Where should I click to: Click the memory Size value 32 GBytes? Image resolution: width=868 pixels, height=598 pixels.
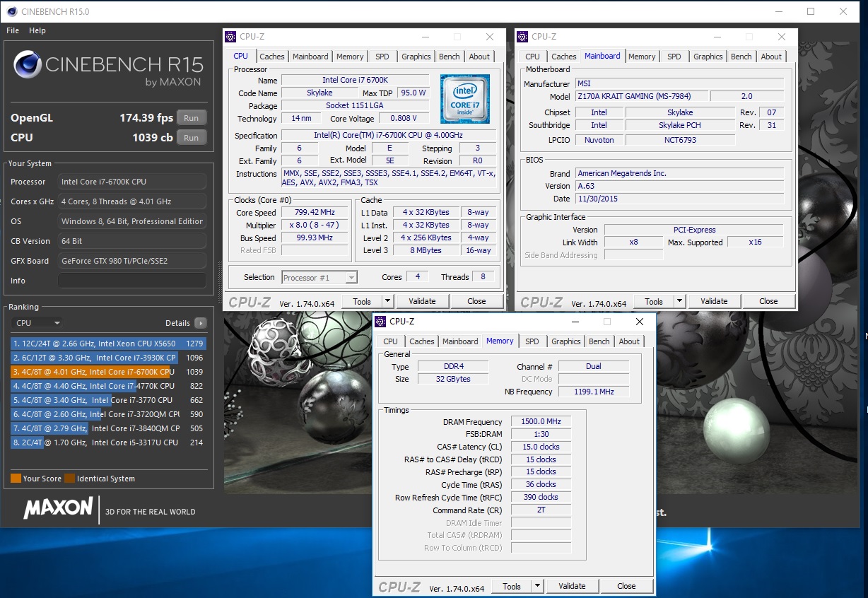click(453, 379)
